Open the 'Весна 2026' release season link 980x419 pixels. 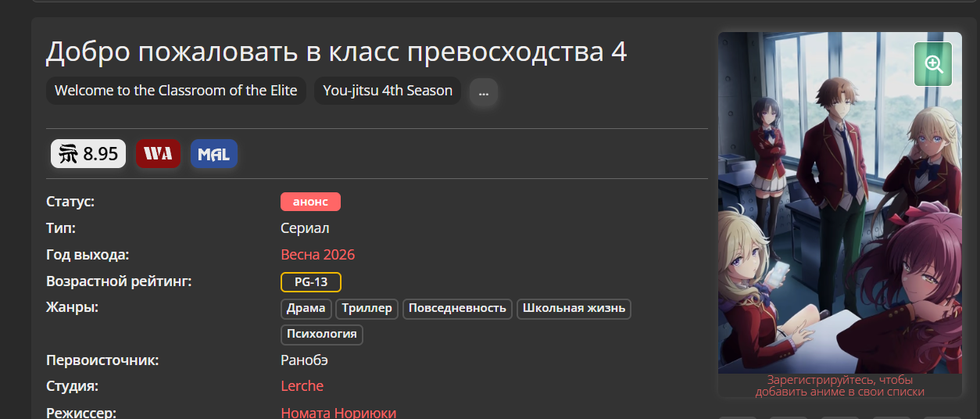pyautogui.click(x=317, y=255)
